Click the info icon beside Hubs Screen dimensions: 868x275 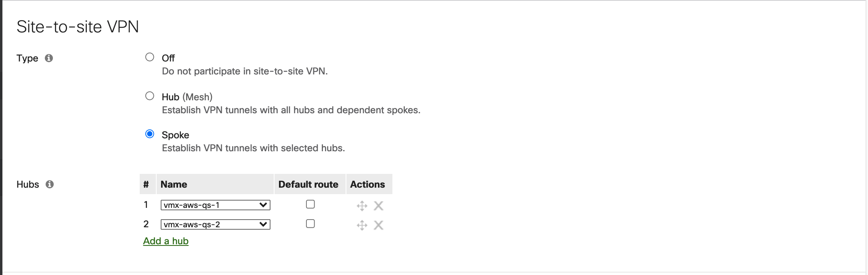[50, 184]
